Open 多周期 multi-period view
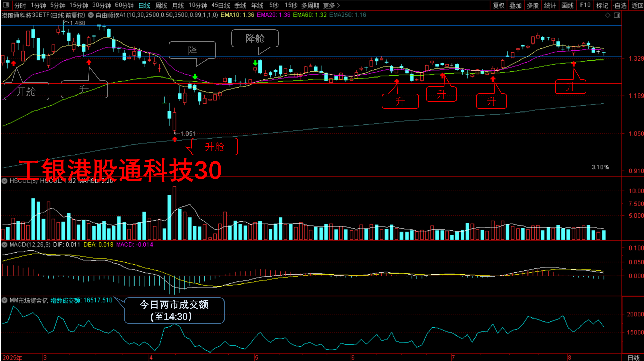 pyautogui.click(x=310, y=5)
